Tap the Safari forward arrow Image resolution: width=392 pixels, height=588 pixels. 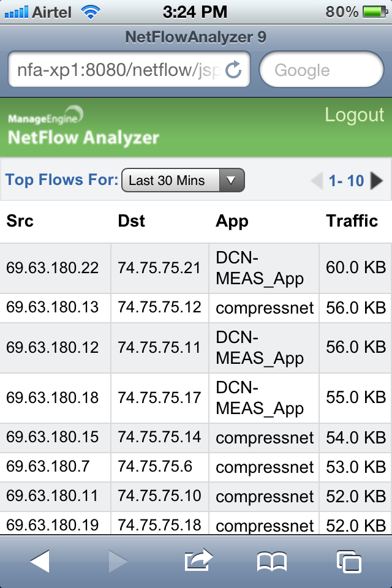[x=118, y=562]
